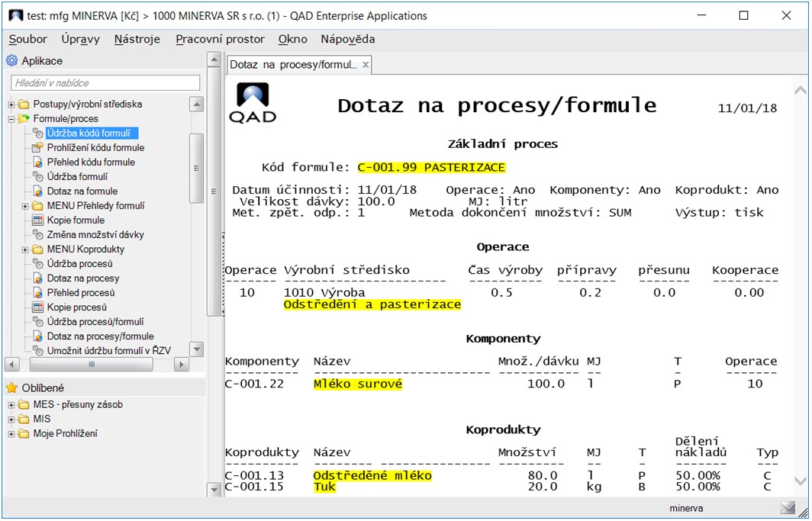The width and height of the screenshot is (812, 521).
Task: Click the QAD application icon in the title bar
Action: click(x=16, y=15)
